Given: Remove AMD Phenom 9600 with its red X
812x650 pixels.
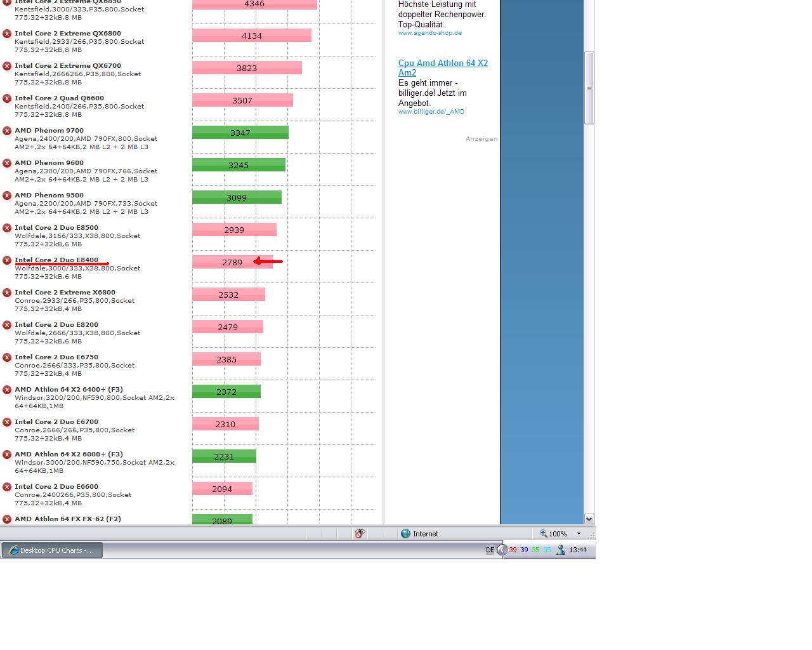Looking at the screenshot, I should [x=7, y=163].
